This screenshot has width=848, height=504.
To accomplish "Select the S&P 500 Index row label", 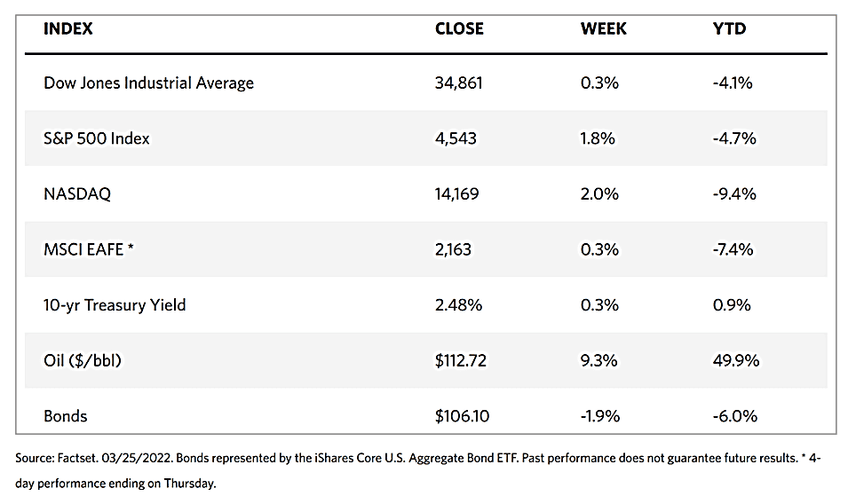I will point(99,138).
